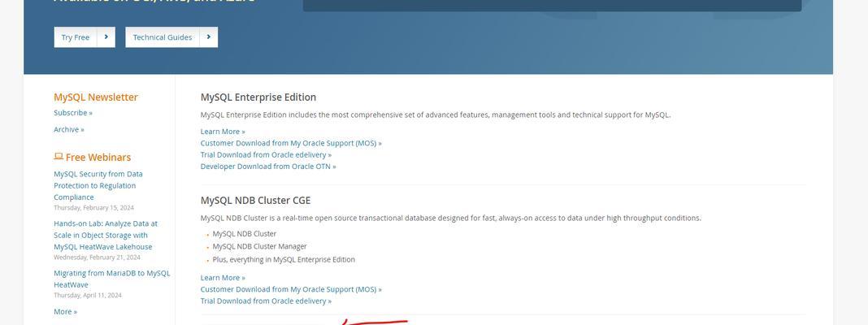Click the chevron arrow beside Technical Guides
868x325 pixels.
tap(209, 37)
